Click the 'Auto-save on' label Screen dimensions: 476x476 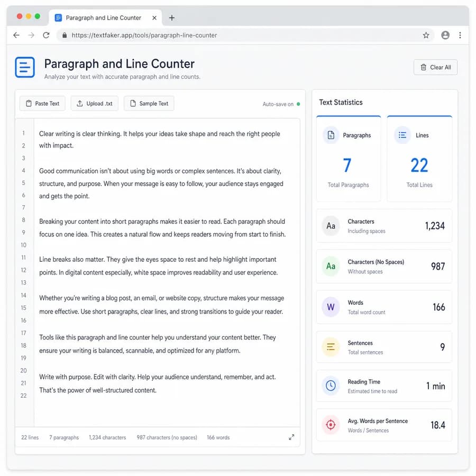(x=278, y=104)
